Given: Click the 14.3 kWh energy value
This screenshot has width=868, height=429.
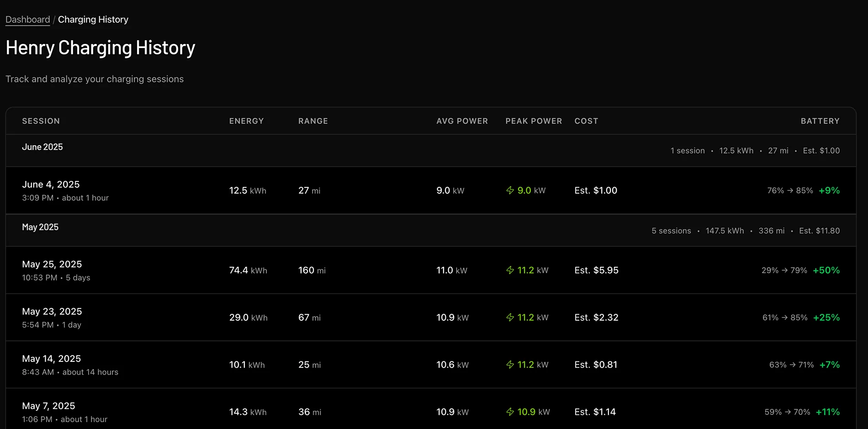Looking at the screenshot, I should pos(248,412).
